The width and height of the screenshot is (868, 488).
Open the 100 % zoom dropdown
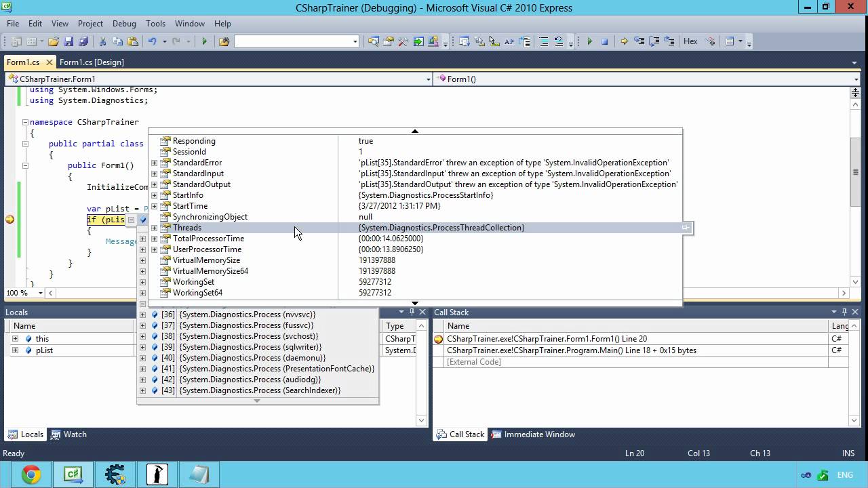(x=41, y=293)
